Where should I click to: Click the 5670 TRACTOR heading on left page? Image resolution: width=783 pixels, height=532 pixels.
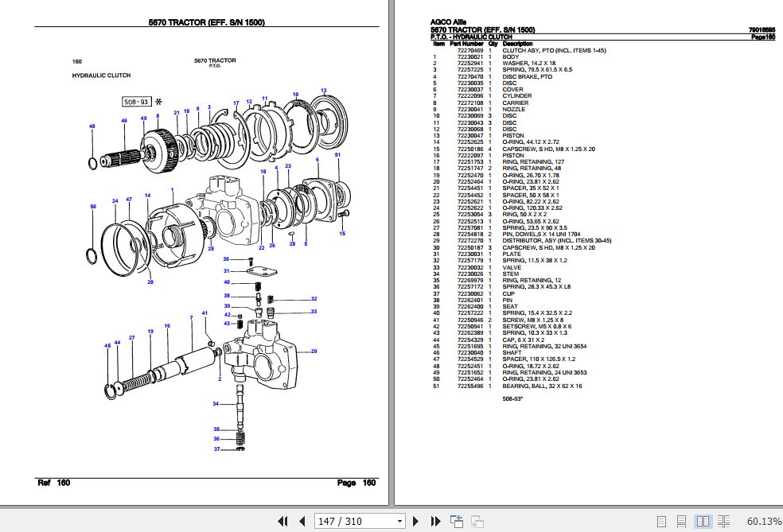[207, 22]
